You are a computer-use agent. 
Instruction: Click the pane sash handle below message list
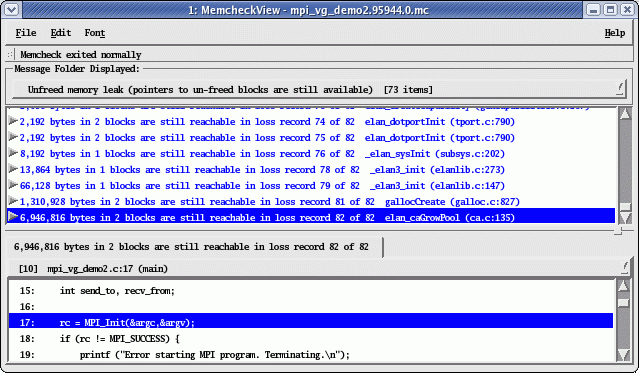point(618,231)
